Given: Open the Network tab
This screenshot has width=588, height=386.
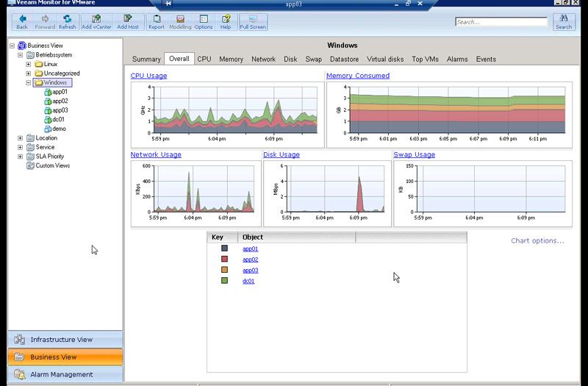Looking at the screenshot, I should pyautogui.click(x=263, y=59).
